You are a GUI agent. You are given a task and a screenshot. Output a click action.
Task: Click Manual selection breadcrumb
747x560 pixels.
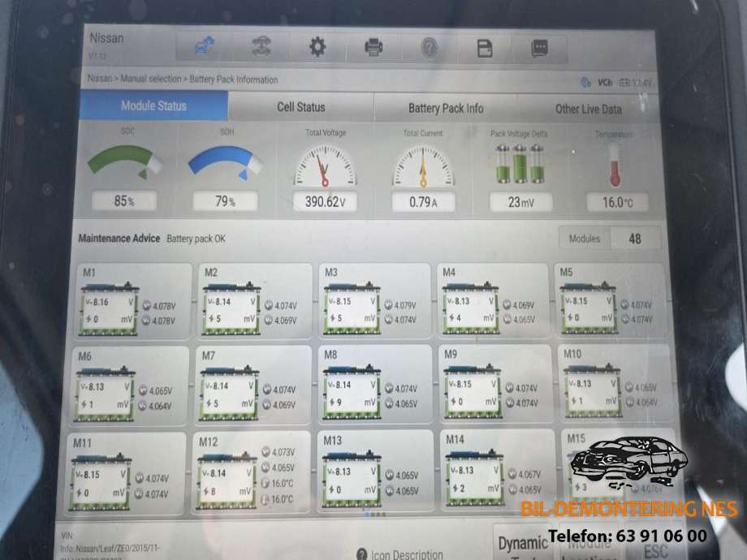click(x=151, y=79)
